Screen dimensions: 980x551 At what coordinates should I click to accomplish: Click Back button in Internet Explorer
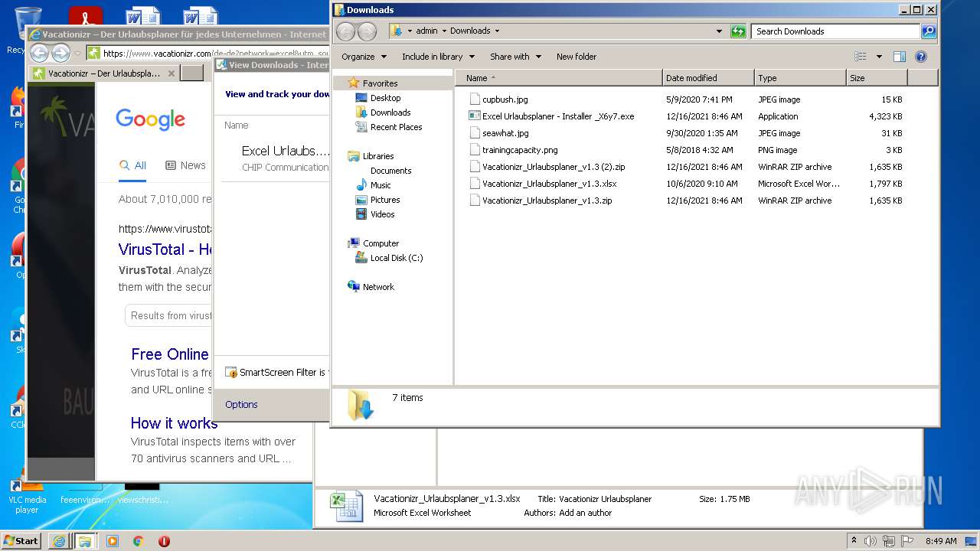coord(39,53)
